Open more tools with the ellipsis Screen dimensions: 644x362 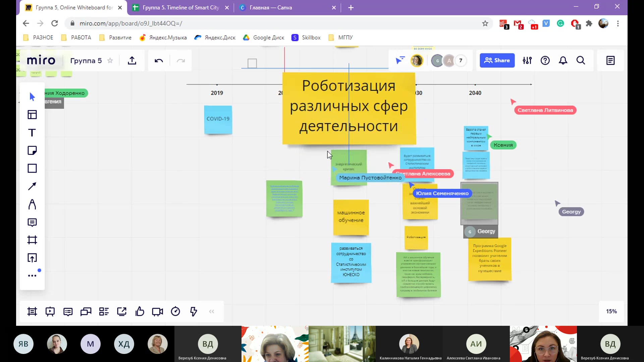32,276
